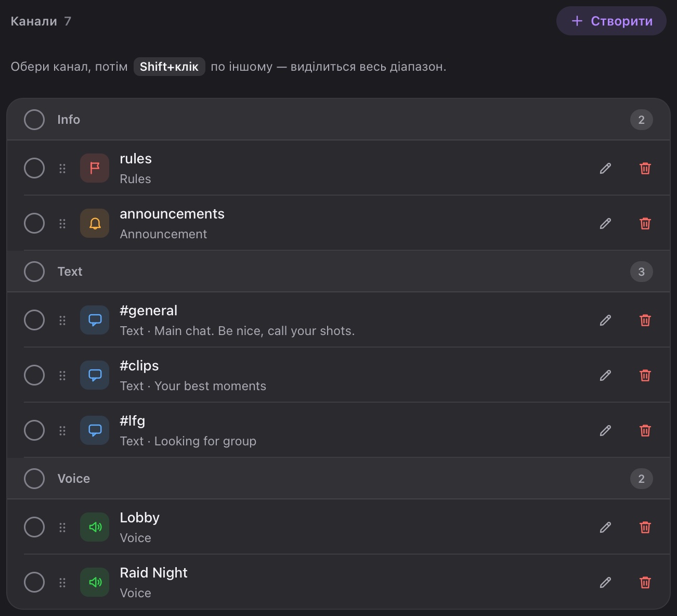Delete the #clips channel
The image size is (677, 616).
(645, 375)
